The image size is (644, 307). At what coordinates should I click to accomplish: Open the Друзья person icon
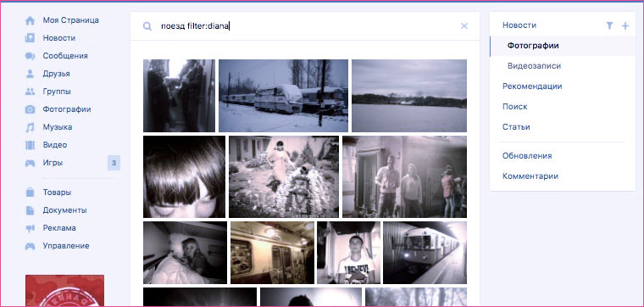pos(30,74)
